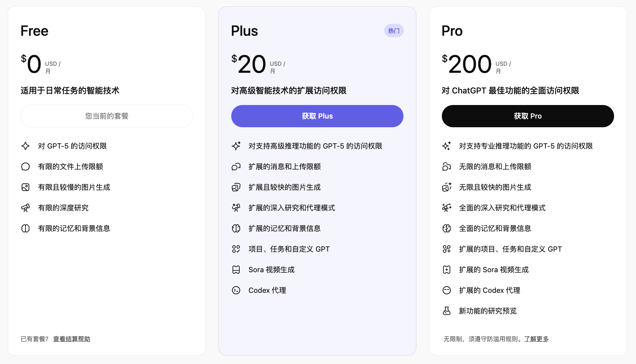Open the 了解更多 link
636x364 pixels.
click(x=536, y=339)
